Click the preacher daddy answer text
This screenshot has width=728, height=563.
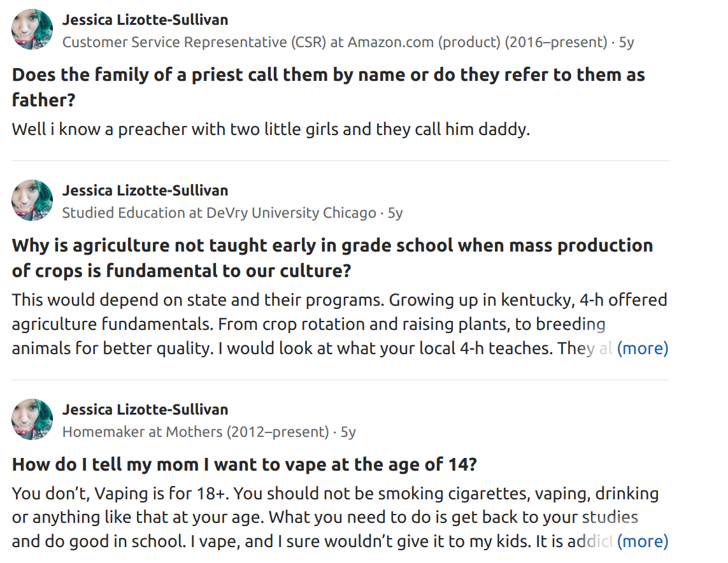pyautogui.click(x=271, y=129)
